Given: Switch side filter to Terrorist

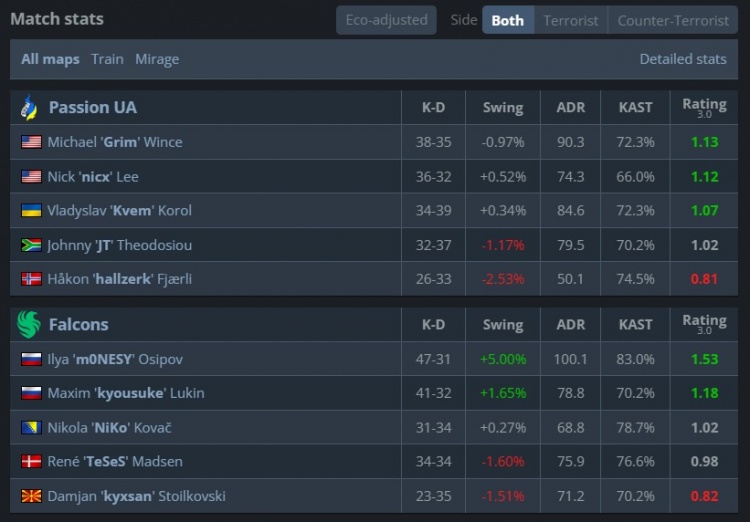Looking at the screenshot, I should click(571, 20).
